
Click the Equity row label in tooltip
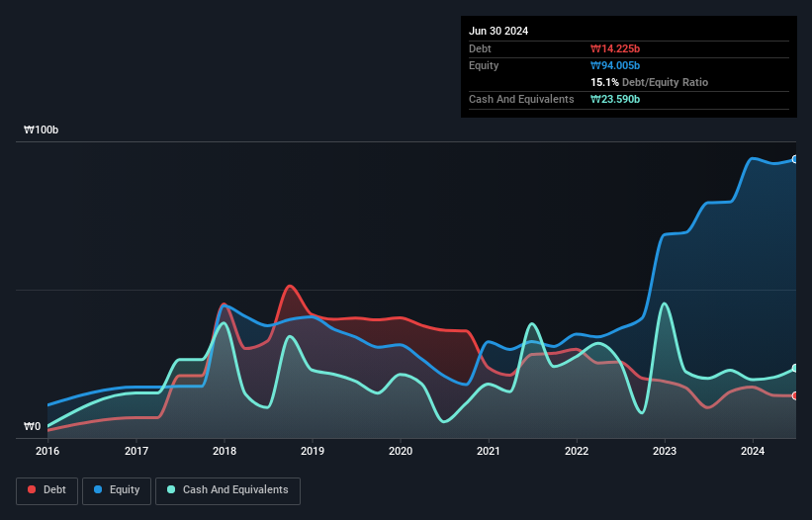[x=484, y=65]
